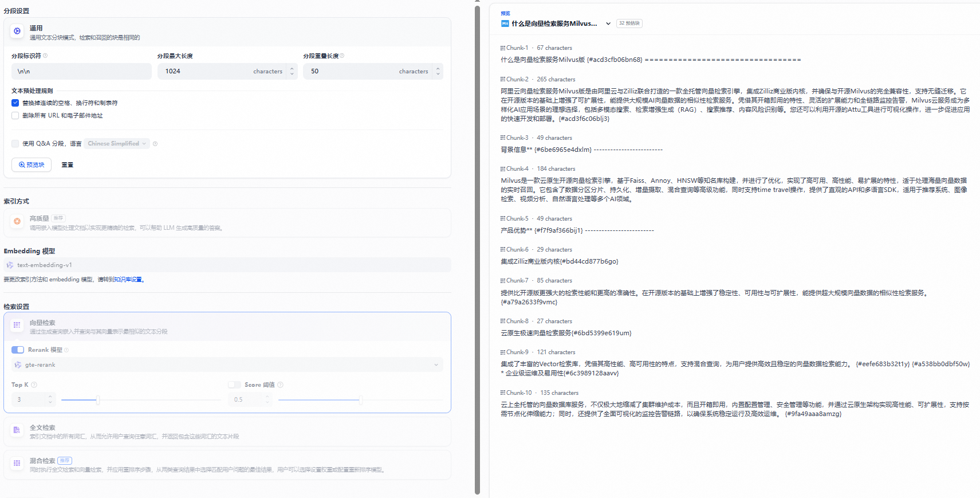Click the Chunk-1 drag handle icon
Screen dimensions: 980x498
pos(503,48)
